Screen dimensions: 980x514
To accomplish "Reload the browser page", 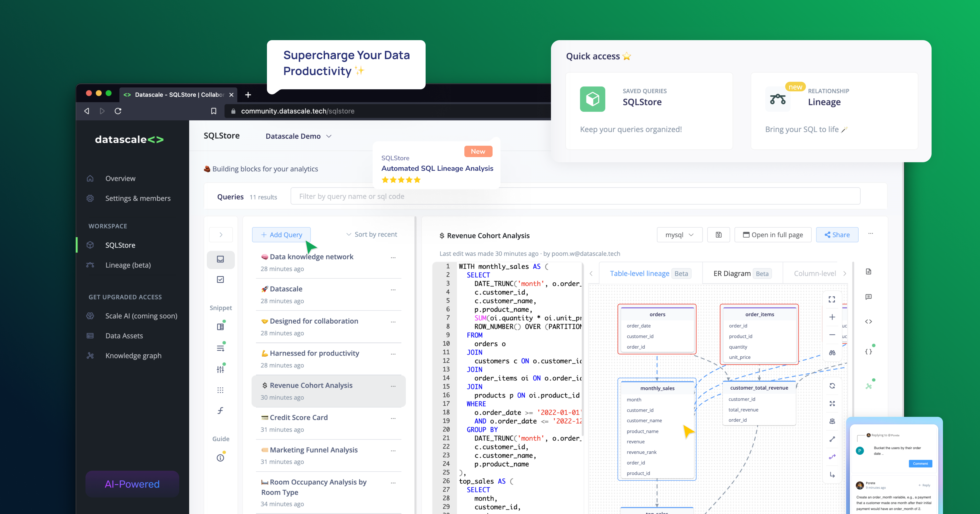I will [x=118, y=111].
